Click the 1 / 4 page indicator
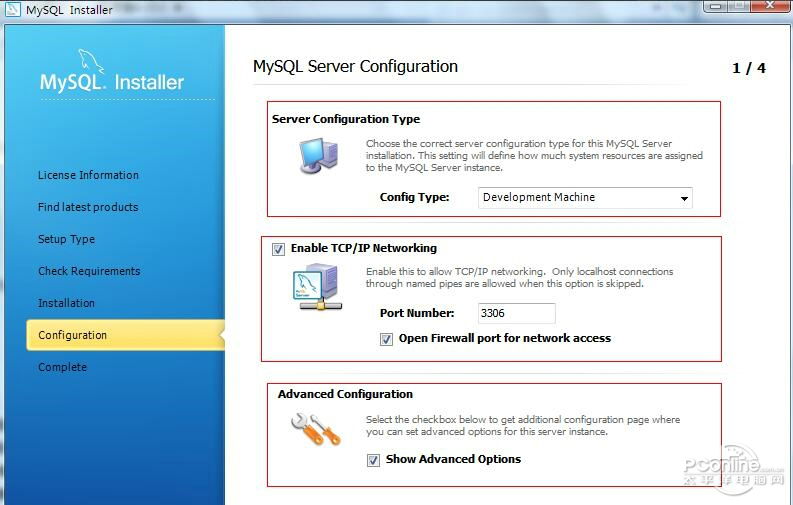The width and height of the screenshot is (793, 505). point(749,68)
